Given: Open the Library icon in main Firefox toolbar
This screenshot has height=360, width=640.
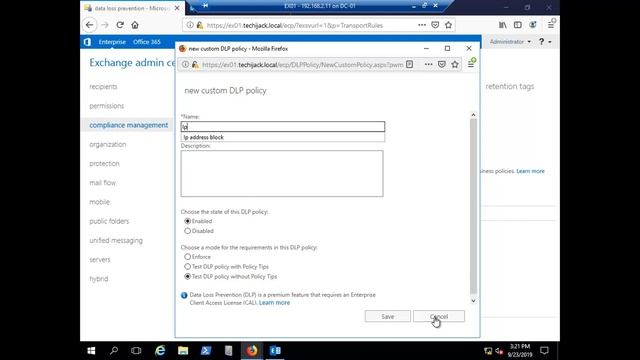Looking at the screenshot, I should point(502,25).
